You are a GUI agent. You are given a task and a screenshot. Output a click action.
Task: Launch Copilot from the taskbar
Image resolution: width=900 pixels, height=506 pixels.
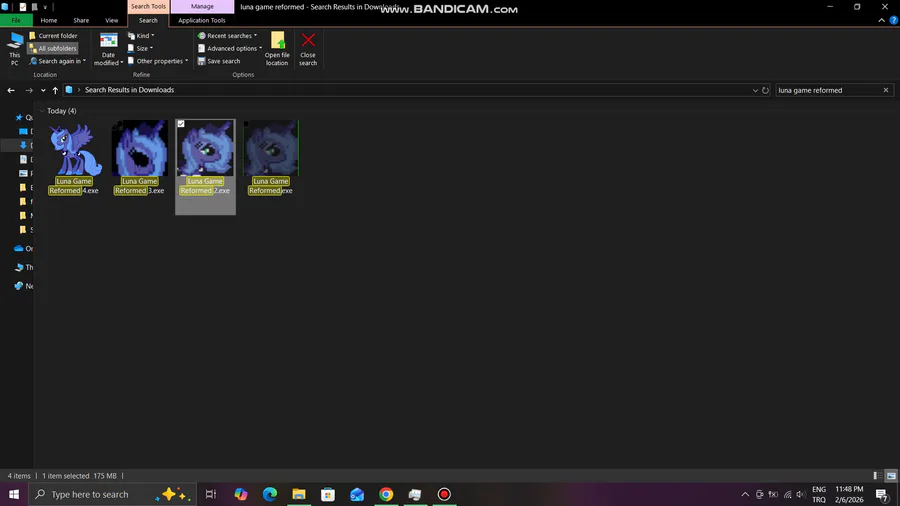tap(240, 494)
